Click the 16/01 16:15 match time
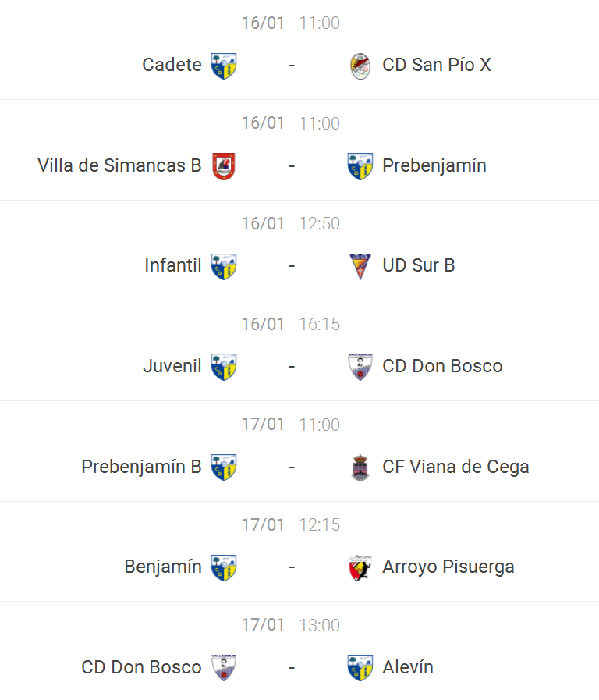 [320, 324]
